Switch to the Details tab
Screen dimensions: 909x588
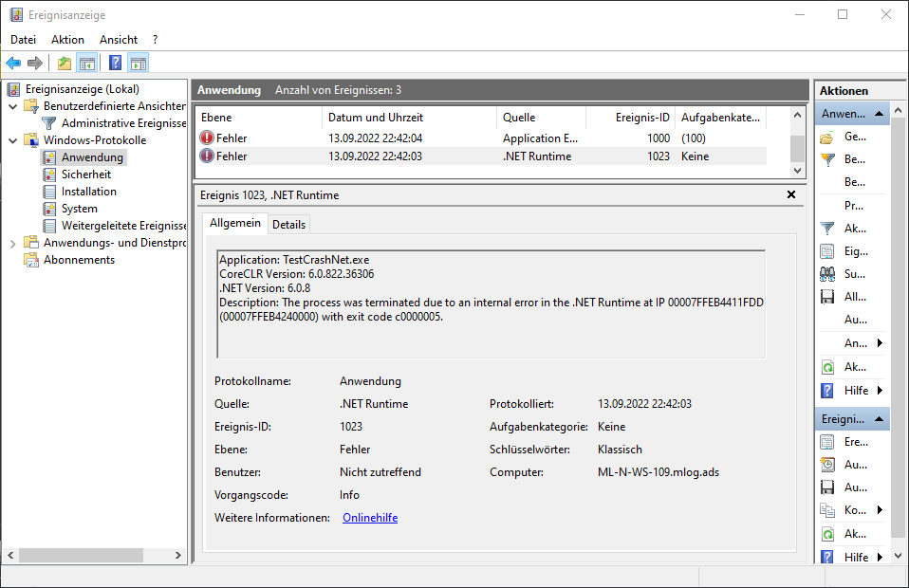(288, 224)
